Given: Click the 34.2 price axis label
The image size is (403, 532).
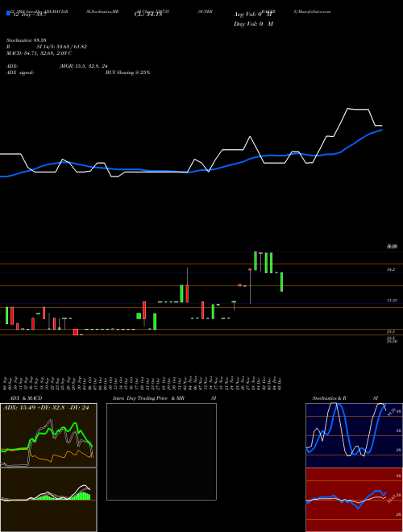Looking at the screenshot, I should coord(391,269).
